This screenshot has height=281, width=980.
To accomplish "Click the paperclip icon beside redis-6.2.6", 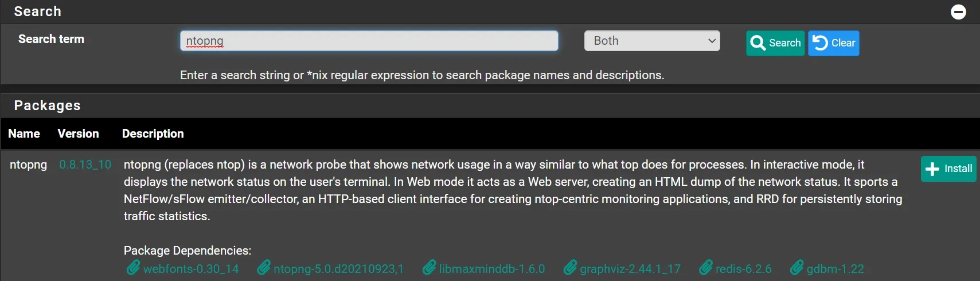I will pos(706,268).
